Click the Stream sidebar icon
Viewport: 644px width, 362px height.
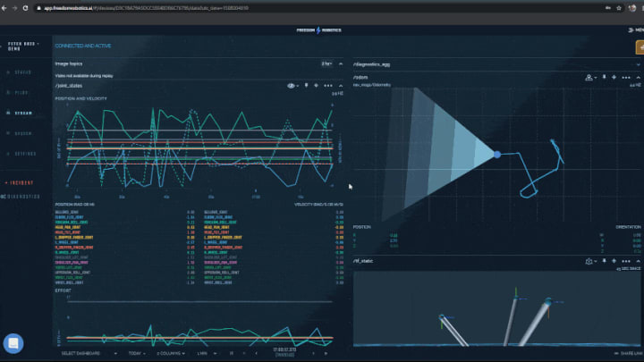[x=8, y=113]
